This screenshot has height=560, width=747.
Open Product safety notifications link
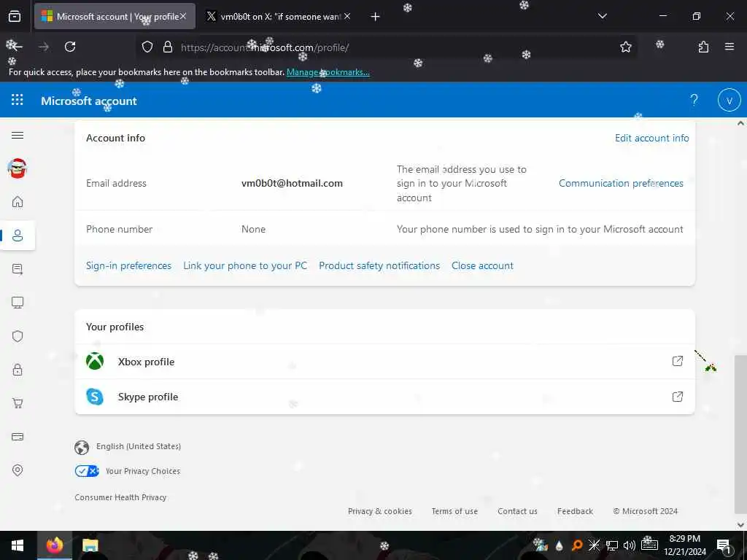pyautogui.click(x=379, y=265)
